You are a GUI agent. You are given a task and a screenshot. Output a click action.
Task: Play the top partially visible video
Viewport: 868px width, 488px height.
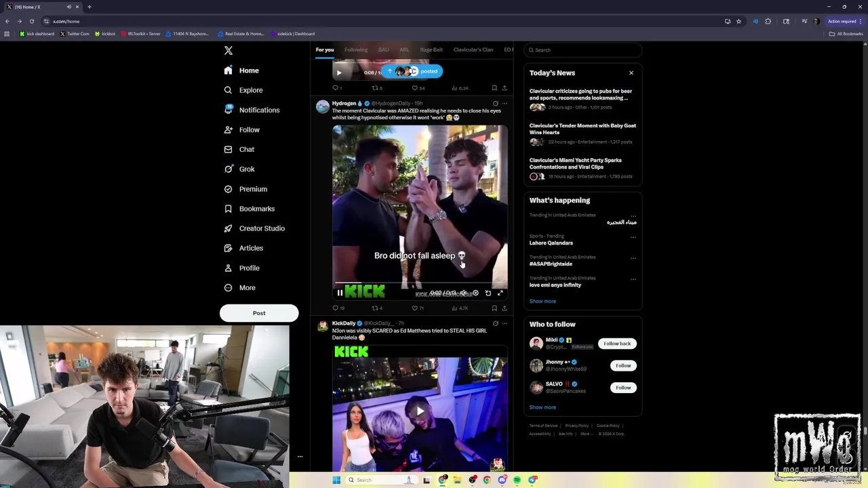(x=339, y=72)
